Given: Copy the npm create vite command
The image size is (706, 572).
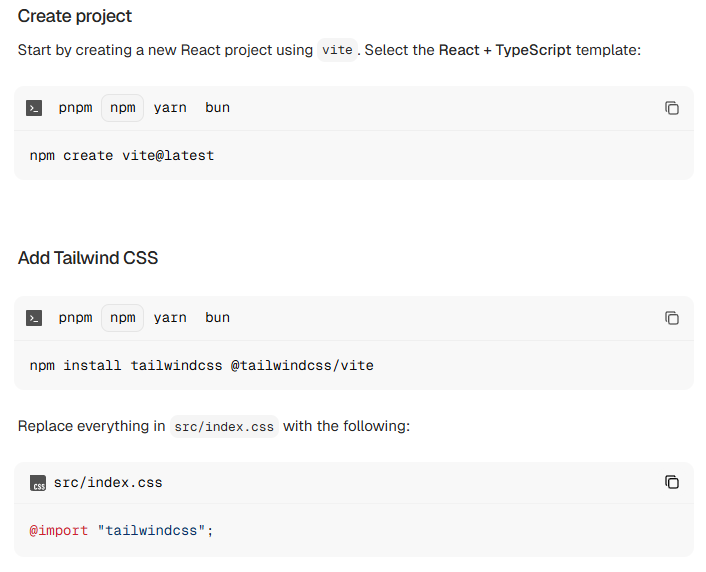Looking at the screenshot, I should coord(672,108).
